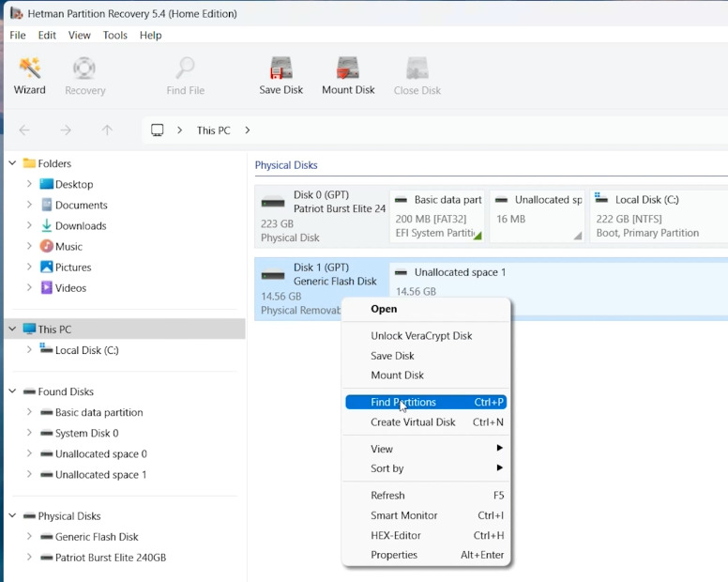
Task: Collapse Physical Disks tree section
Action: (x=13, y=515)
